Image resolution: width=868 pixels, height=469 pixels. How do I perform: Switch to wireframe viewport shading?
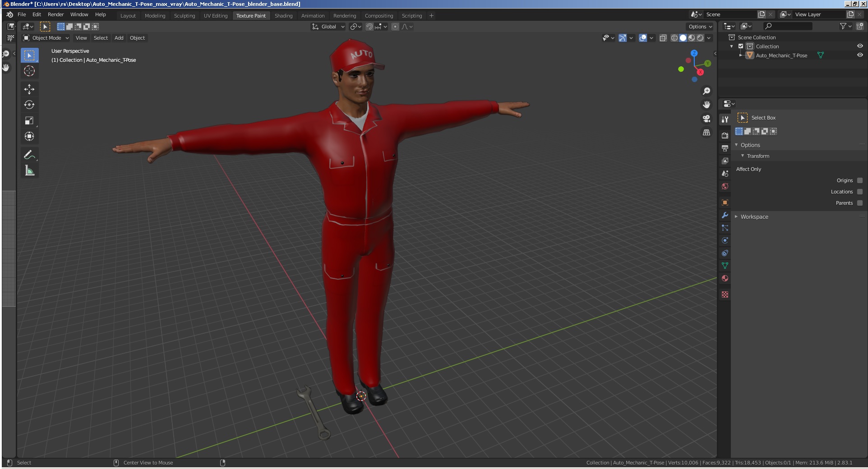pyautogui.click(x=674, y=38)
